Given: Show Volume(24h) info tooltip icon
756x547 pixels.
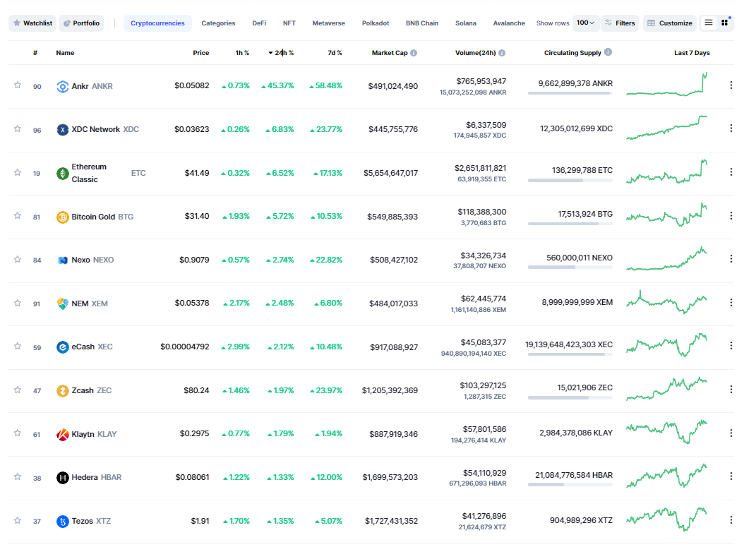Looking at the screenshot, I should pos(502,53).
